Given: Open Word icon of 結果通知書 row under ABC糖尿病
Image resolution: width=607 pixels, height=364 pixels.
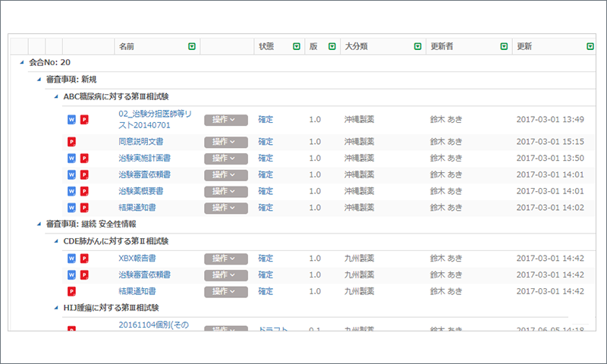Looking at the screenshot, I should 71,208.
